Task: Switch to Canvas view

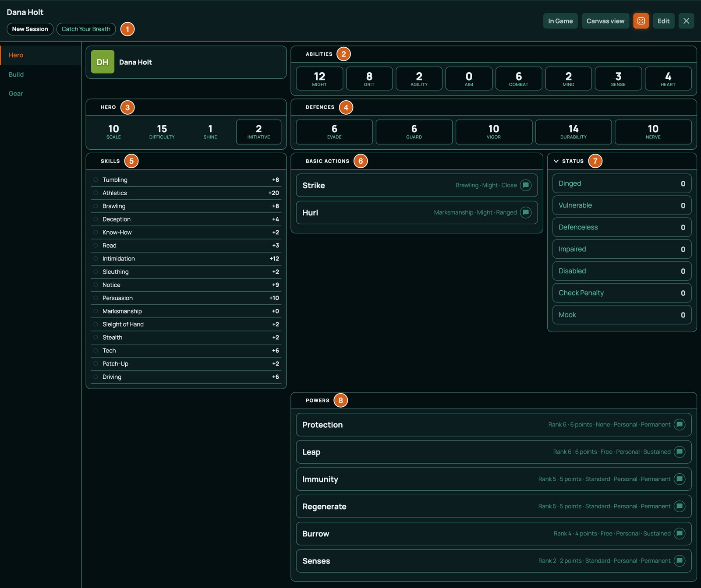Action: 605,21
